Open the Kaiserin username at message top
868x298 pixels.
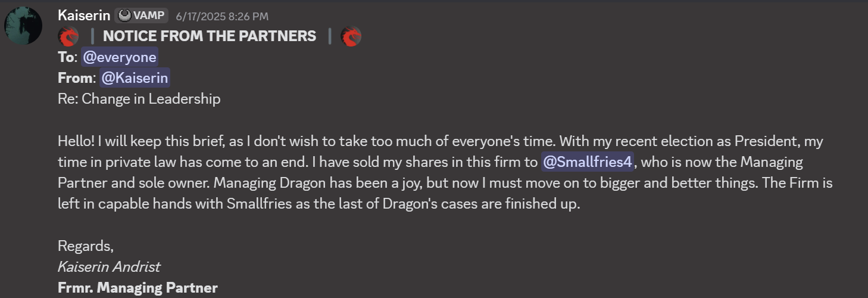84,16
